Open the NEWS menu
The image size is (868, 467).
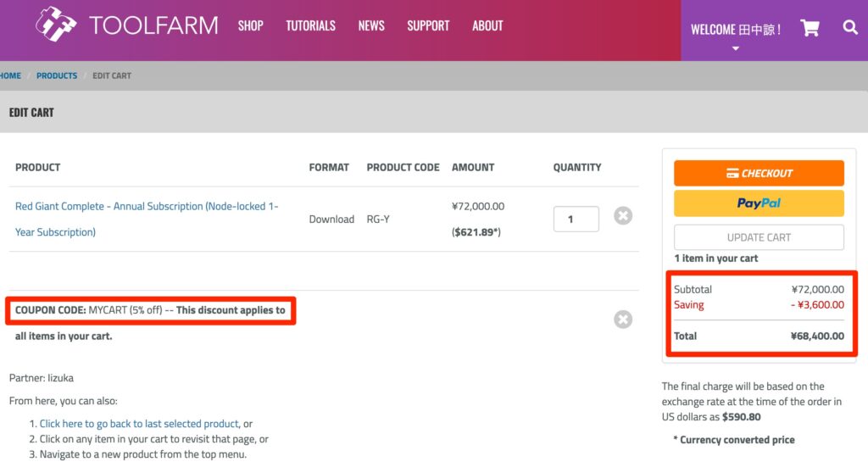[x=371, y=25]
